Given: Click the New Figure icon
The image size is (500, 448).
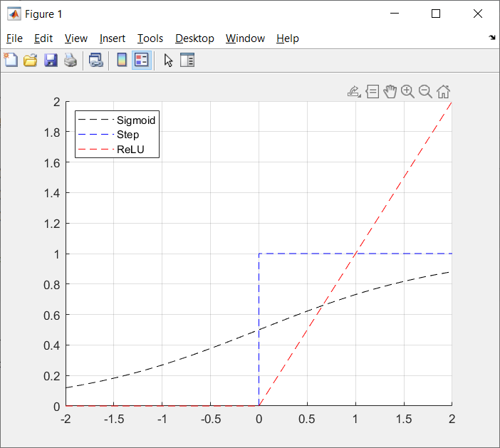Looking at the screenshot, I should [11, 60].
